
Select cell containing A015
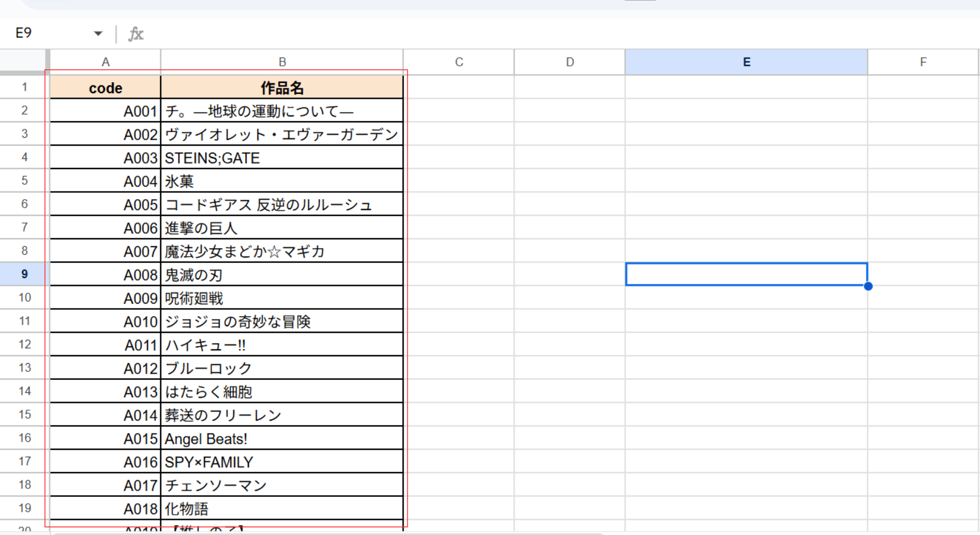105,438
